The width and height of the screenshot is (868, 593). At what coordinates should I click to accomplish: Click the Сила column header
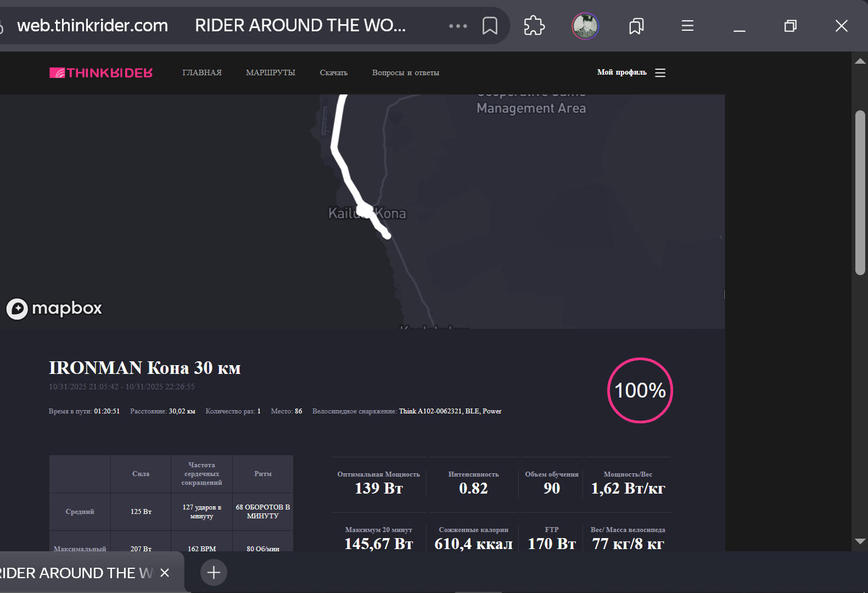coord(141,474)
